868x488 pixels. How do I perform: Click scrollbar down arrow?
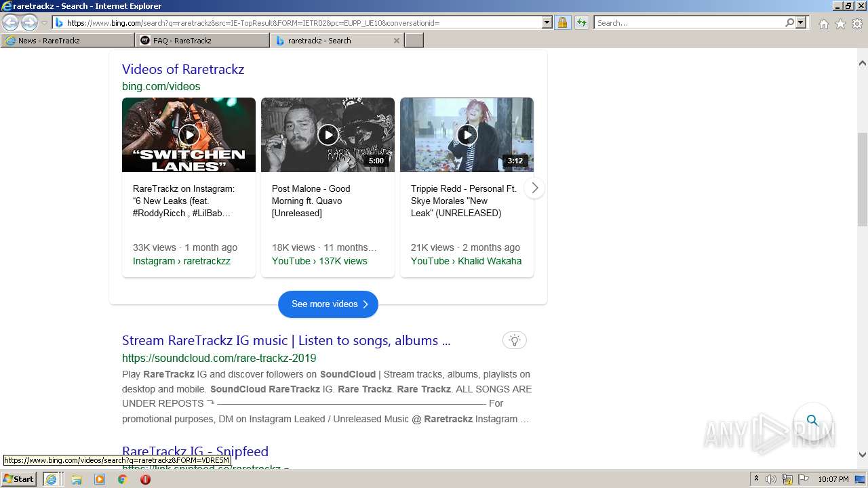[x=863, y=455]
